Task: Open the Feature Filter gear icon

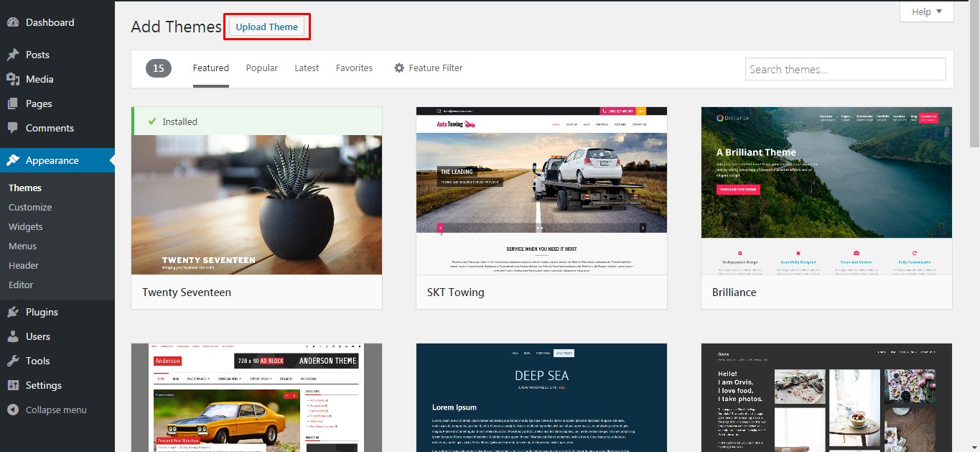Action: (x=399, y=68)
